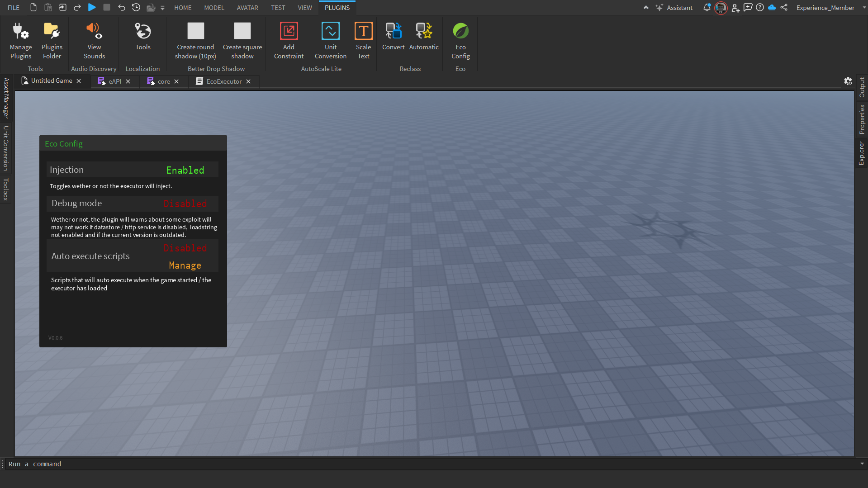Open the Asset Manager side panel
The image size is (868, 488).
click(x=6, y=98)
